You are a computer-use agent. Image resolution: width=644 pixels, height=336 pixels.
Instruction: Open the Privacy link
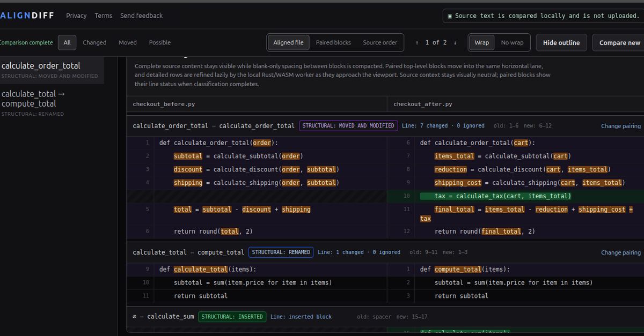pos(76,16)
